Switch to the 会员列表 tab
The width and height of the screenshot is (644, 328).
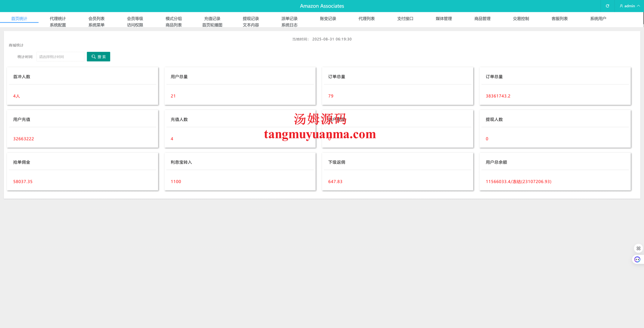pos(96,19)
